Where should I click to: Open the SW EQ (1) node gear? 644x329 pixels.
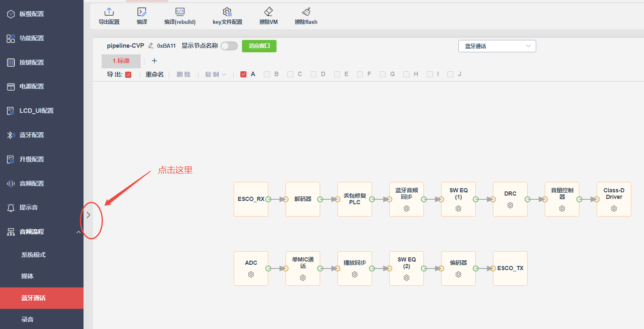coord(458,209)
